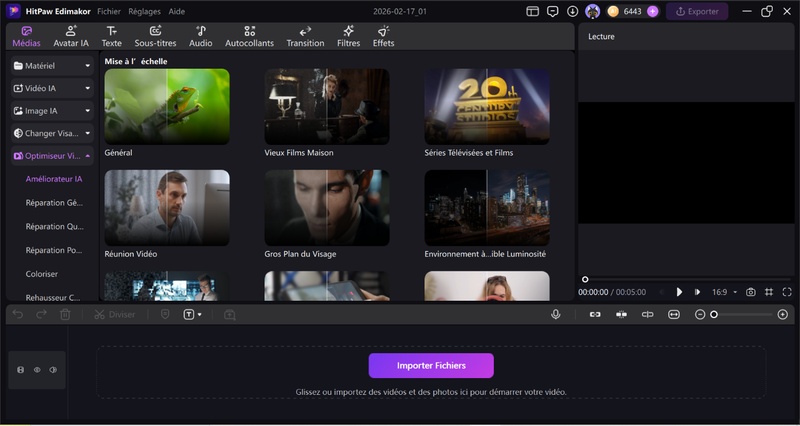Toggle the track lock icon
800x426 pixels.
point(21,370)
